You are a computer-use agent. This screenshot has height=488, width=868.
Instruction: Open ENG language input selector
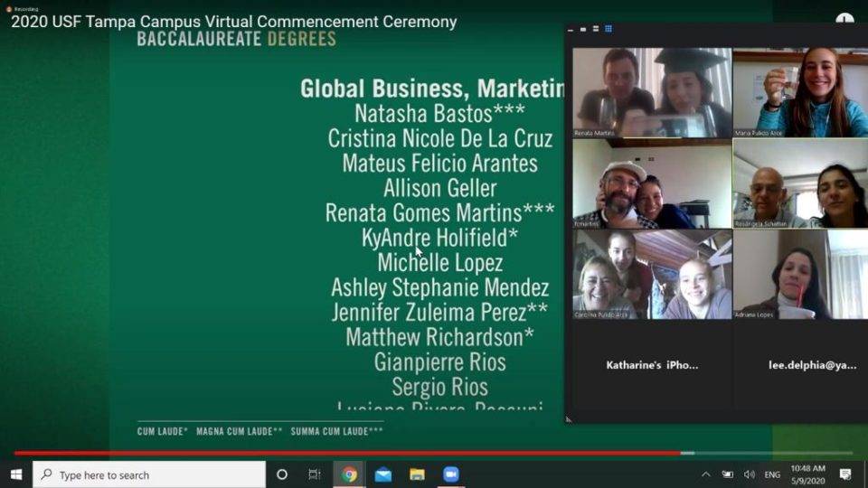(x=772, y=474)
